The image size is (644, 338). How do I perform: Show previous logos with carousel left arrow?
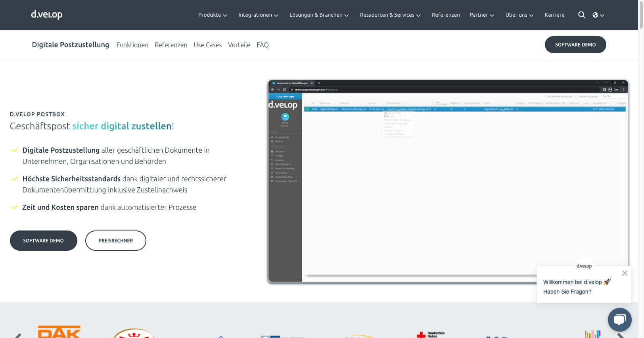pos(18,336)
